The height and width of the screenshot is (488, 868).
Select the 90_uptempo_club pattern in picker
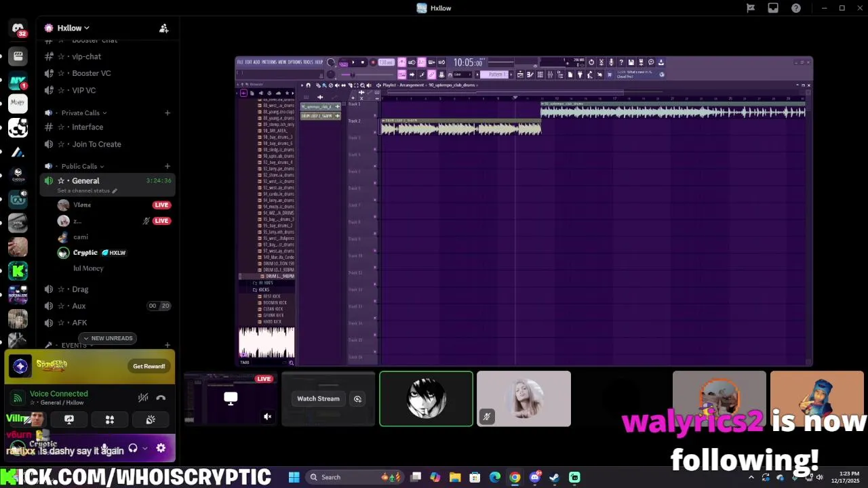[320, 106]
